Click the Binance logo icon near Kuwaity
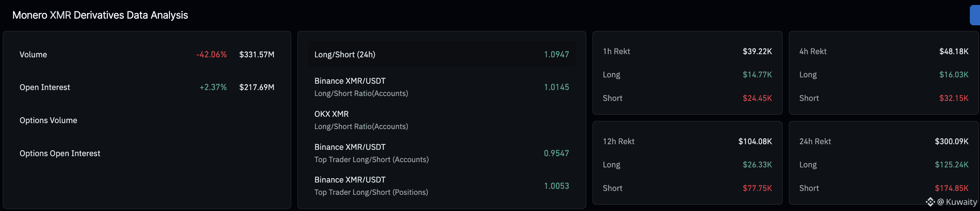The width and height of the screenshot is (980, 211). click(930, 202)
